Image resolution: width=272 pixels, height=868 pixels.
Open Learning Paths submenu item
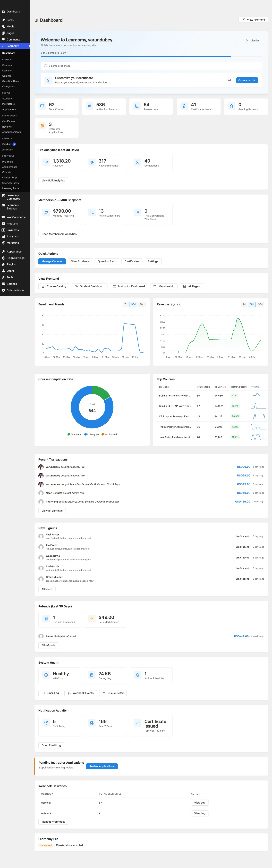click(x=11, y=188)
